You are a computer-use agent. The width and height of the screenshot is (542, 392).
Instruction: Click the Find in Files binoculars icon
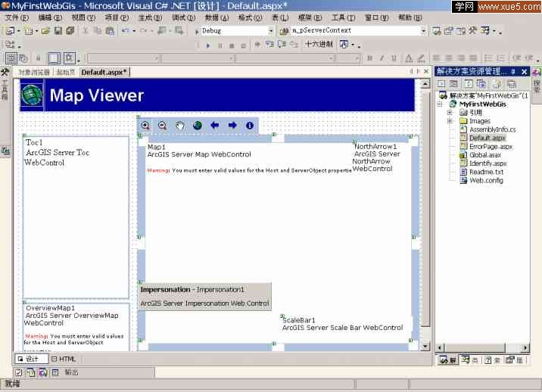tap(284, 31)
